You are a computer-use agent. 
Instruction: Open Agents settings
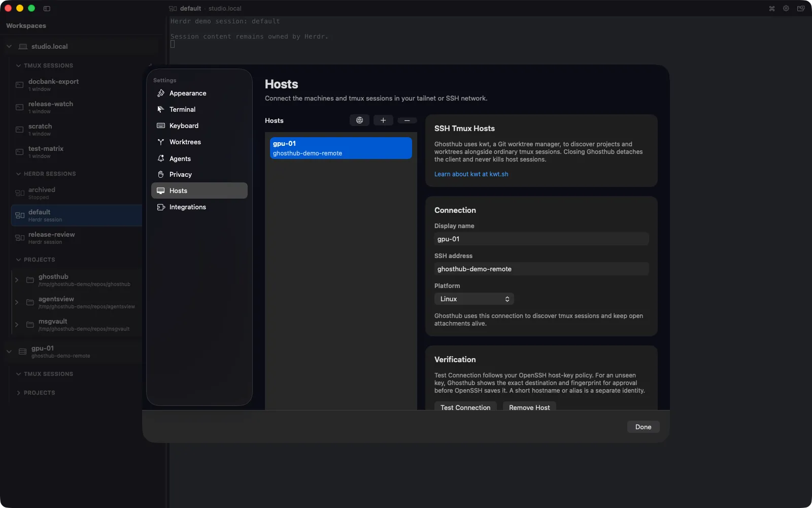[x=199, y=158]
